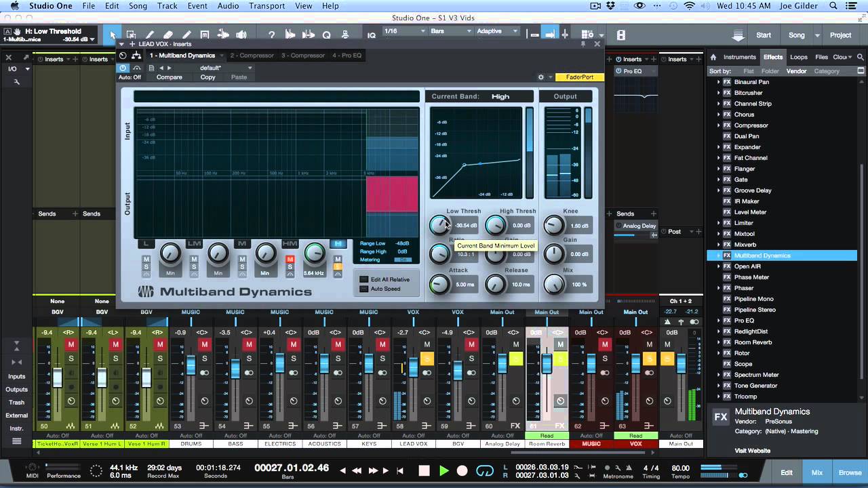Expand the Compressor entry in effects list

point(718,125)
